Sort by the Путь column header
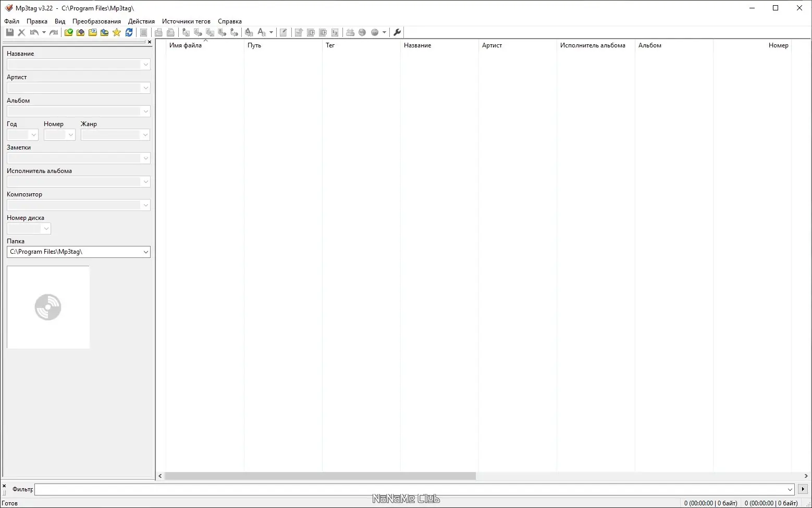Image resolution: width=812 pixels, height=508 pixels. pos(283,45)
